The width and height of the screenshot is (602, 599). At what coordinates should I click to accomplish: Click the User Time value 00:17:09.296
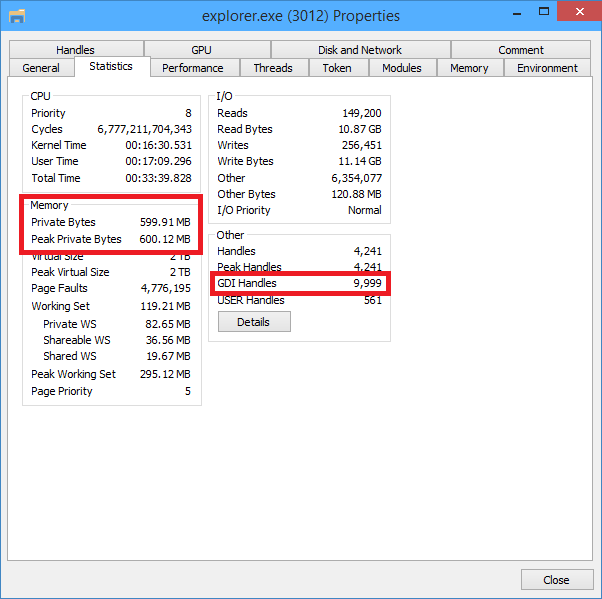[x=158, y=161]
